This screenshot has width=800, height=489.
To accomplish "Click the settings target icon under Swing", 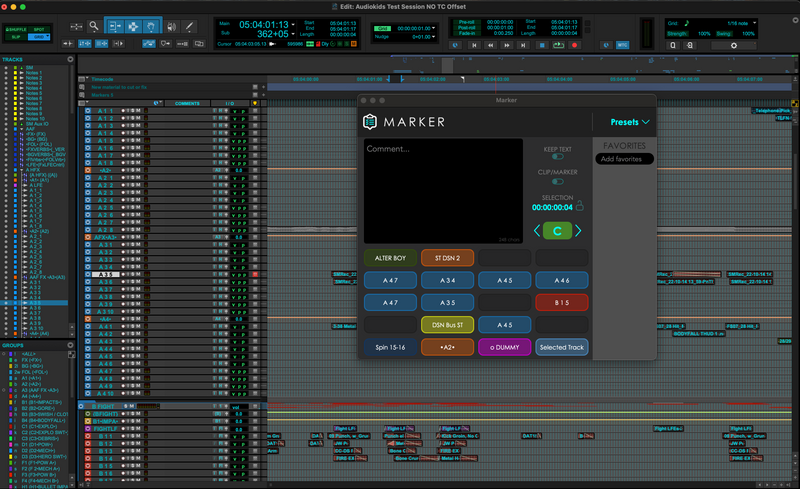I will (734, 45).
